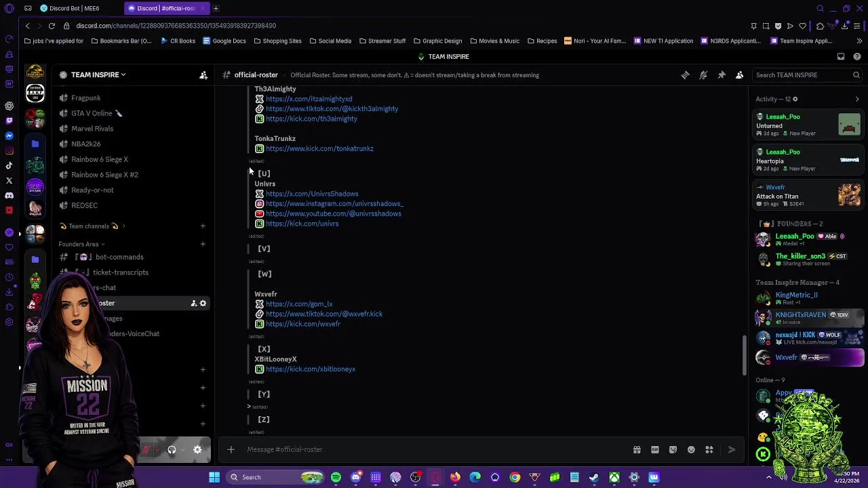This screenshot has height=488, width=868.
Task: Open Steam from the taskbar
Action: (594, 477)
